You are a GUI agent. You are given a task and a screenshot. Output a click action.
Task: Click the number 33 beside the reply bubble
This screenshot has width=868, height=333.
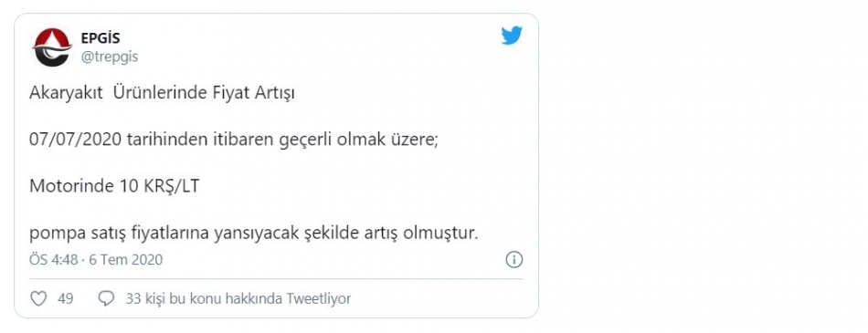(133, 298)
